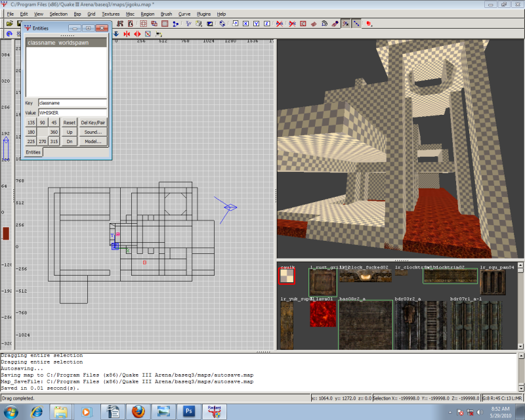Click the select complete tall dotted-grid icon
This screenshot has height=420, width=525.
(x=144, y=24)
